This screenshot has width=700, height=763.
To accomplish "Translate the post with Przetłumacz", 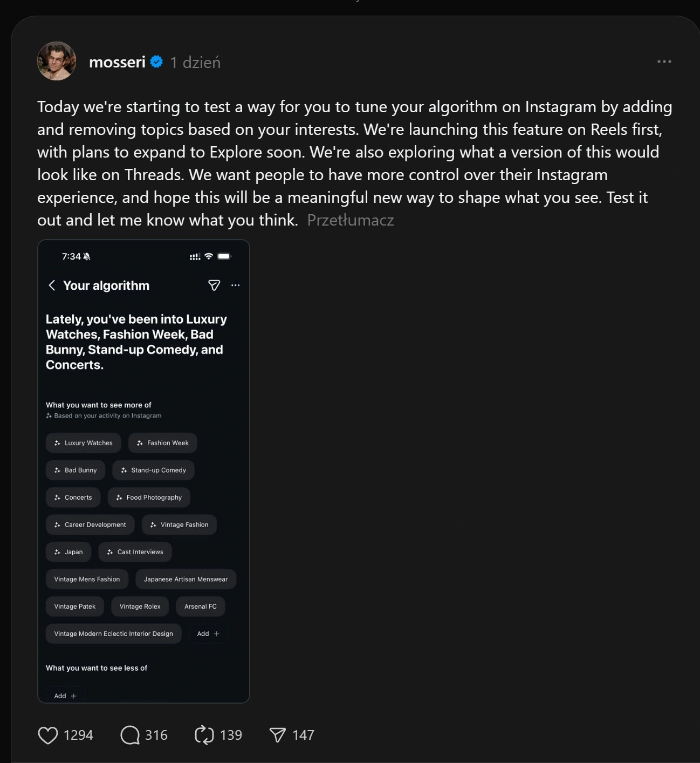I will (351, 220).
